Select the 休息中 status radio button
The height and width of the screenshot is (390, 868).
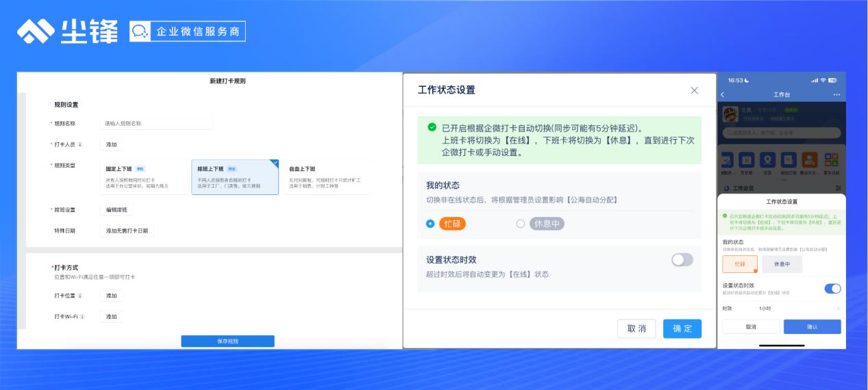click(521, 224)
